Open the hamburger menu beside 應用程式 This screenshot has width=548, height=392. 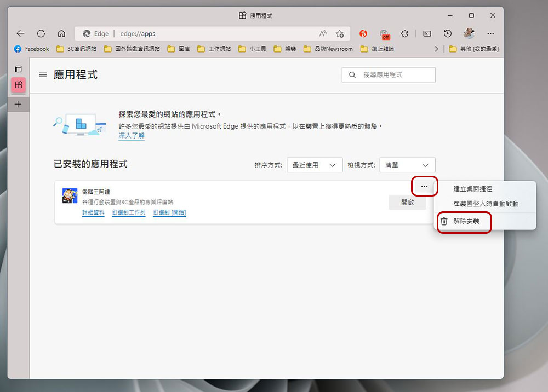[43, 75]
